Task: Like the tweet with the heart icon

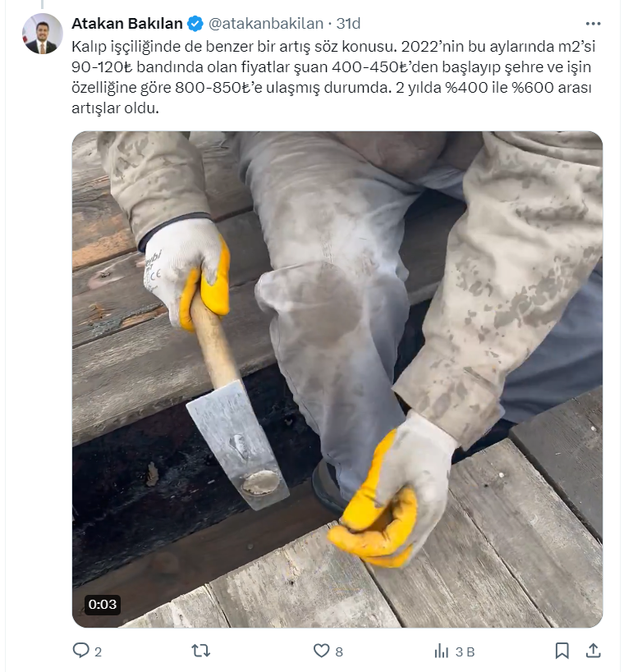Action: pyautogui.click(x=321, y=651)
